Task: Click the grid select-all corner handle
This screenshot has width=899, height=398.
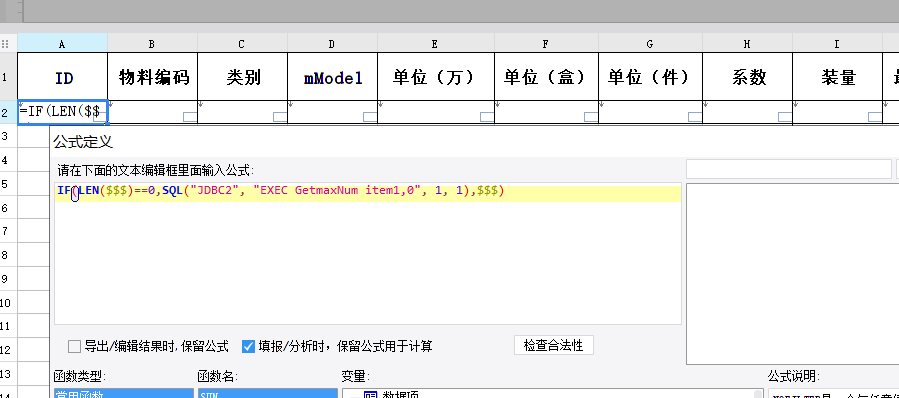Action: point(5,44)
